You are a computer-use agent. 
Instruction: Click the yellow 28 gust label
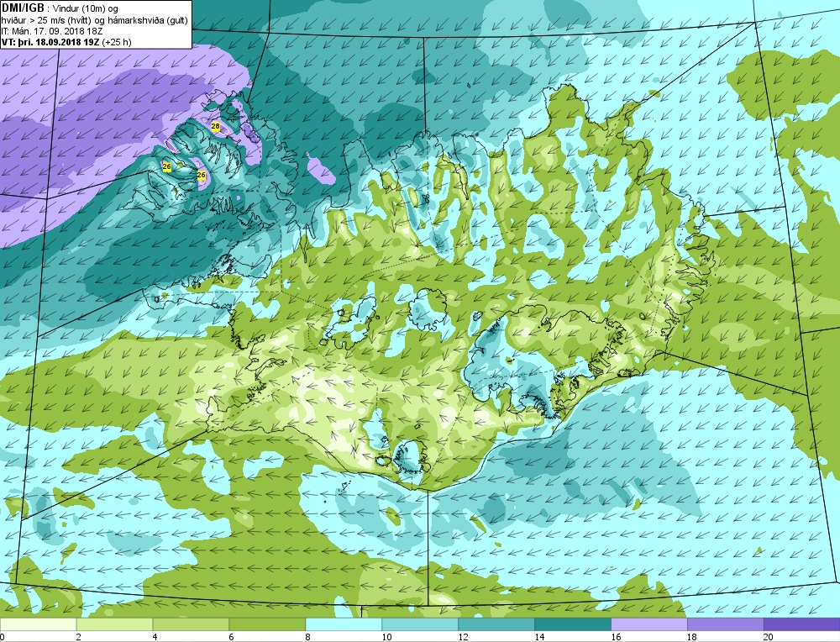click(215, 127)
